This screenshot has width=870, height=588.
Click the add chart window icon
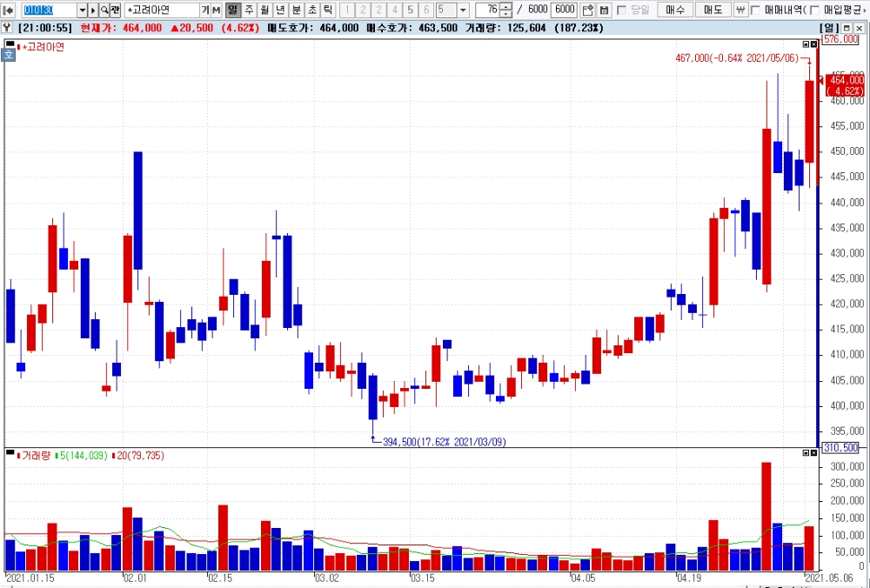tap(588, 10)
